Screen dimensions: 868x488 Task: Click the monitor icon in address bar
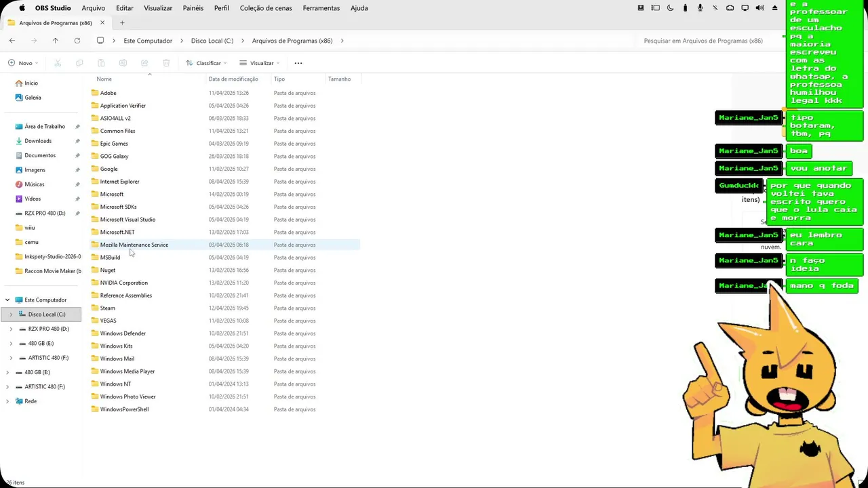click(100, 41)
